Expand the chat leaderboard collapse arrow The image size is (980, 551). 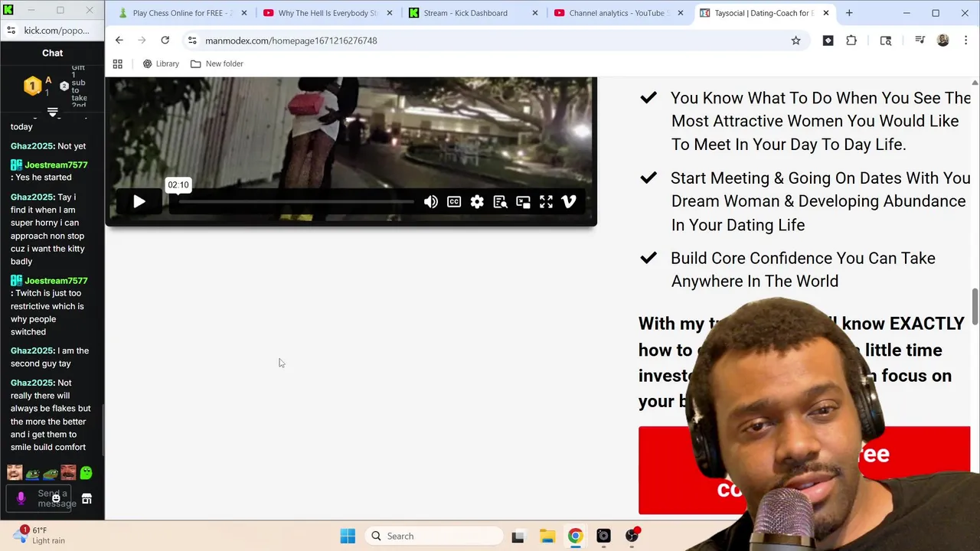click(x=53, y=112)
